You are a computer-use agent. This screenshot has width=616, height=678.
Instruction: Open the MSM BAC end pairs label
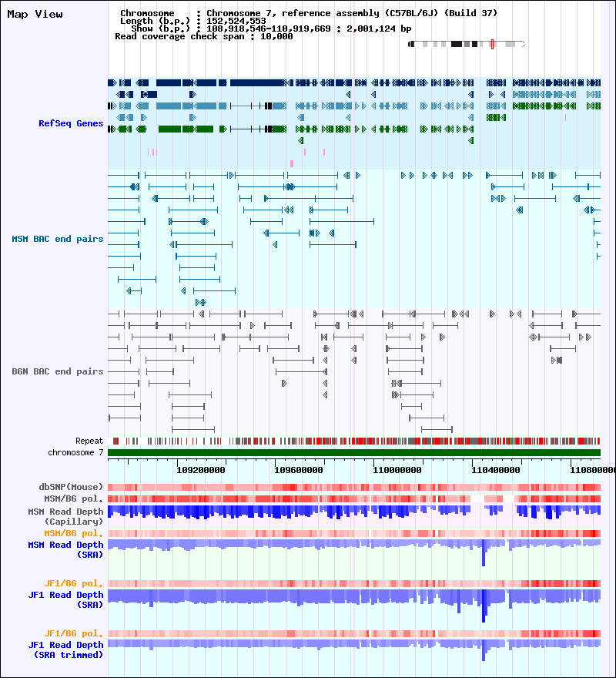click(58, 239)
